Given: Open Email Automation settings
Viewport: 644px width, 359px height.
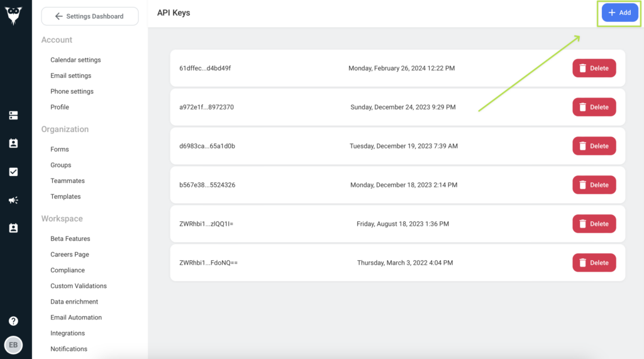Looking at the screenshot, I should [x=76, y=318].
